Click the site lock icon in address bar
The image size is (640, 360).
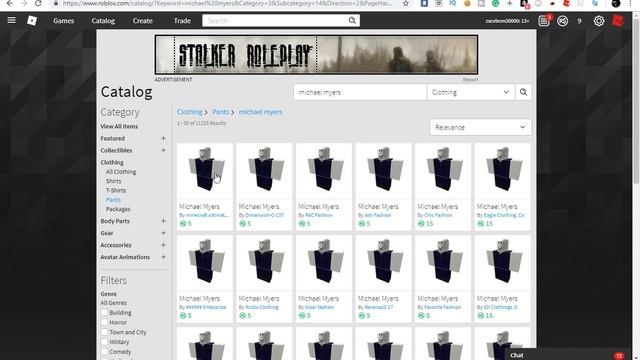coord(56,3)
